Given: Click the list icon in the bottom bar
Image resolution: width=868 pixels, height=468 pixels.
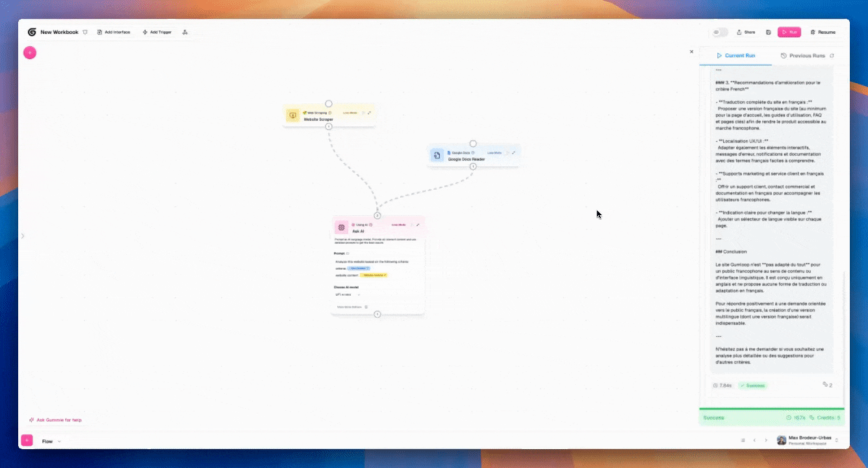Looking at the screenshot, I should point(743,440).
